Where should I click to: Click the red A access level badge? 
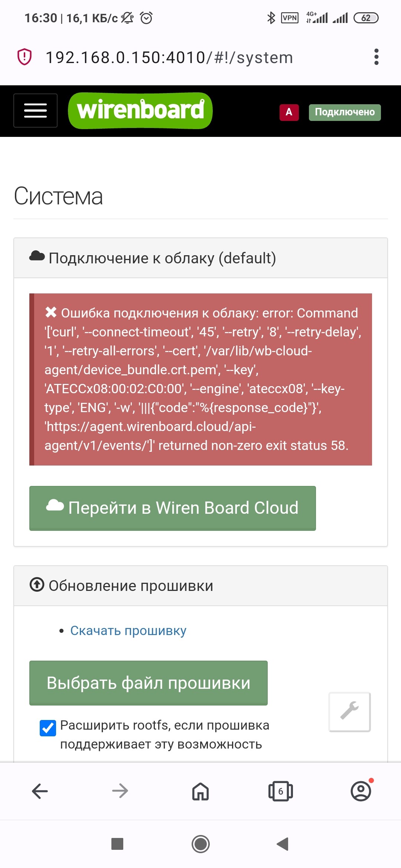[289, 112]
